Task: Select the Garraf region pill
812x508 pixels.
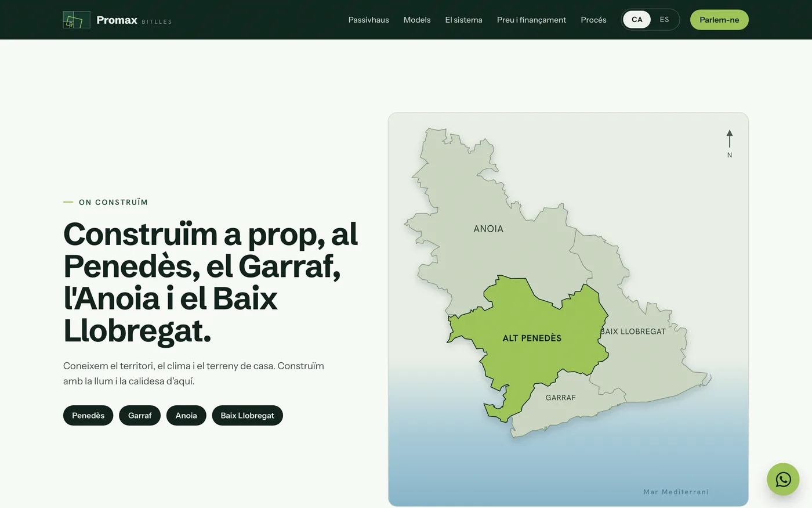Action: [140, 415]
